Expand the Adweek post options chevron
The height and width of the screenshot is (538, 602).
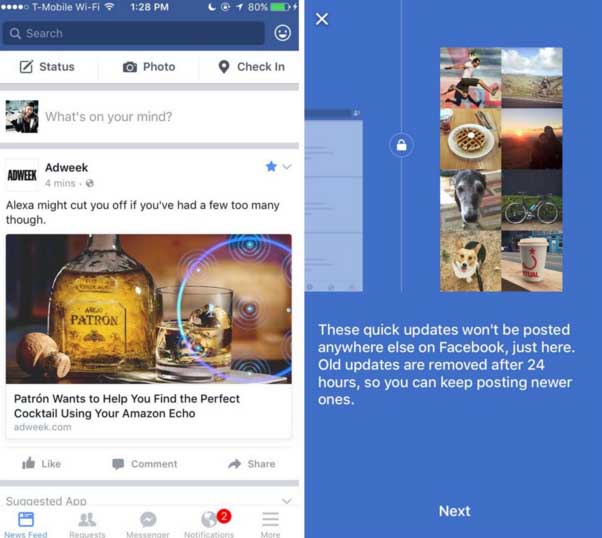(x=287, y=167)
